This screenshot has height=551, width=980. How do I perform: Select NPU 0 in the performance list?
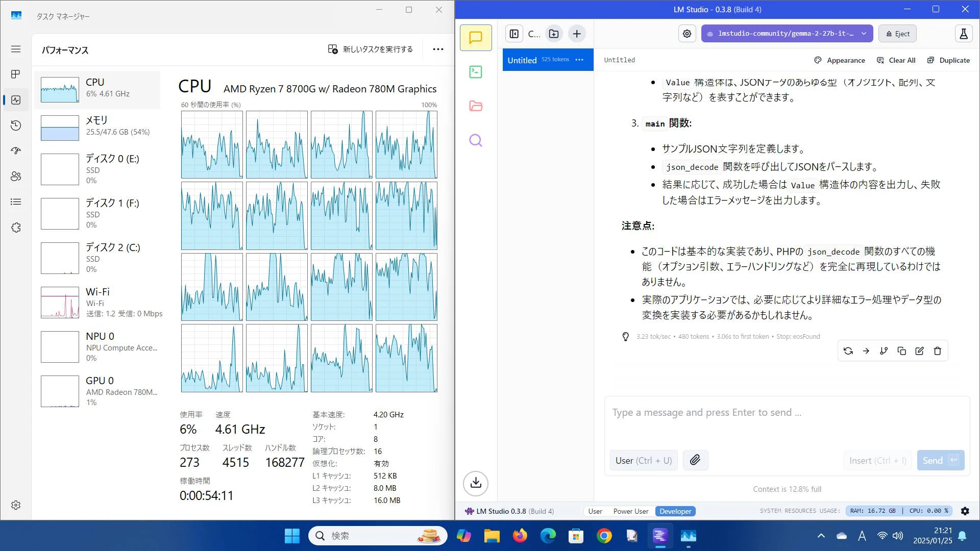(x=97, y=347)
